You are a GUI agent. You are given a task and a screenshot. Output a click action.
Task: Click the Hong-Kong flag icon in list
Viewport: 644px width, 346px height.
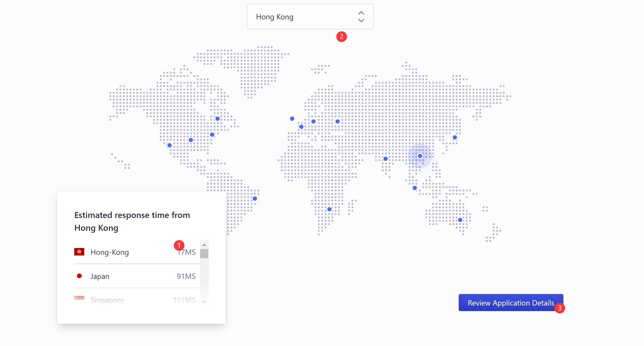pyautogui.click(x=79, y=252)
